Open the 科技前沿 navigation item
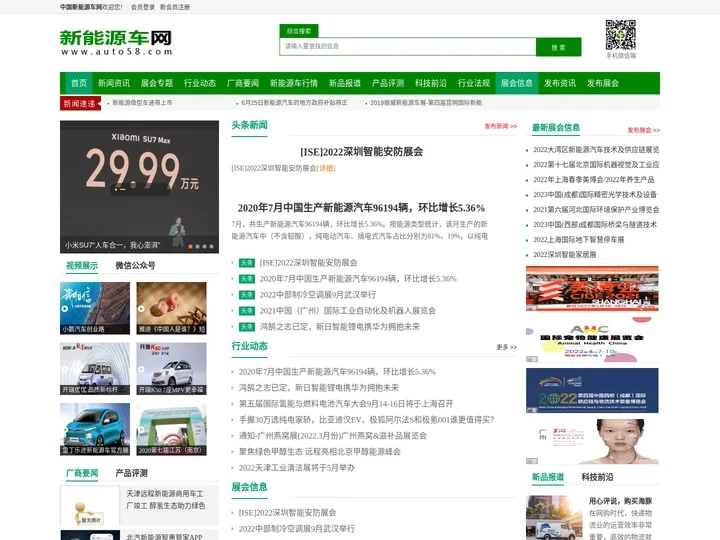 pos(431,83)
